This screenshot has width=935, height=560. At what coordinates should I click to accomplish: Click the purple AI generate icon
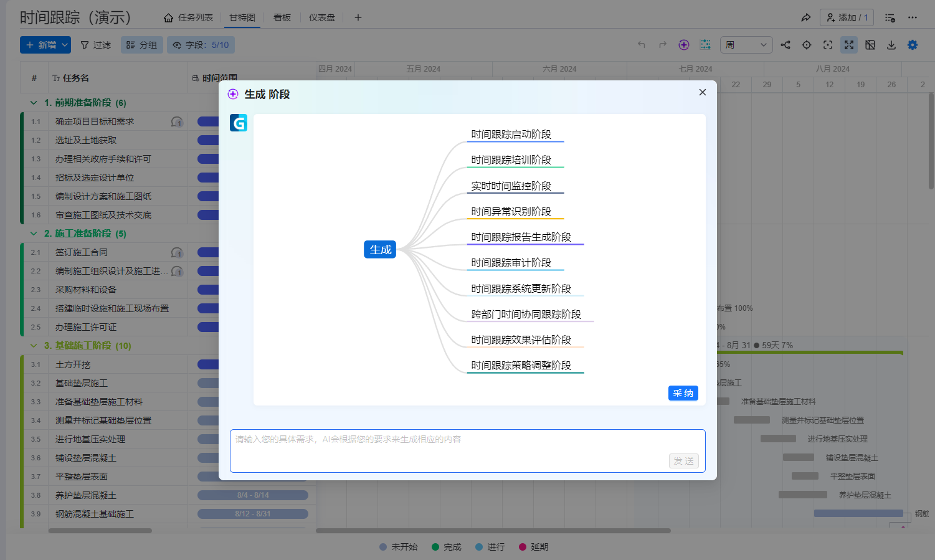pyautogui.click(x=684, y=45)
